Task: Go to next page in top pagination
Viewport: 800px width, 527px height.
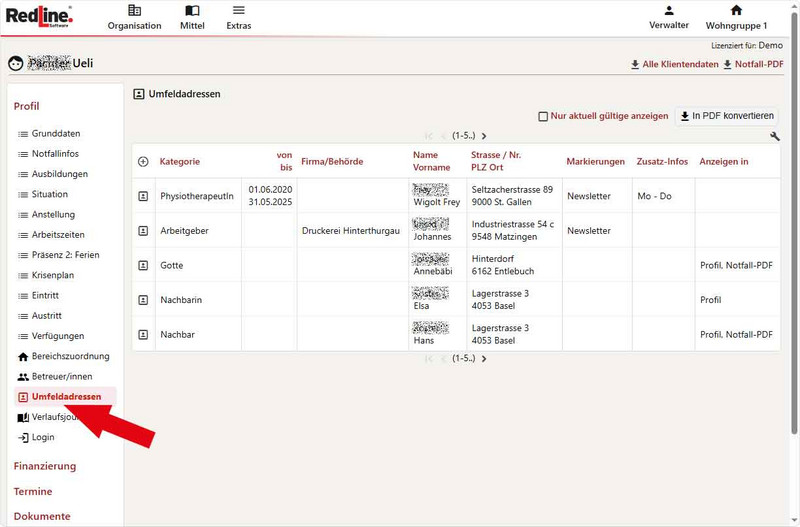Action: pyautogui.click(x=484, y=136)
